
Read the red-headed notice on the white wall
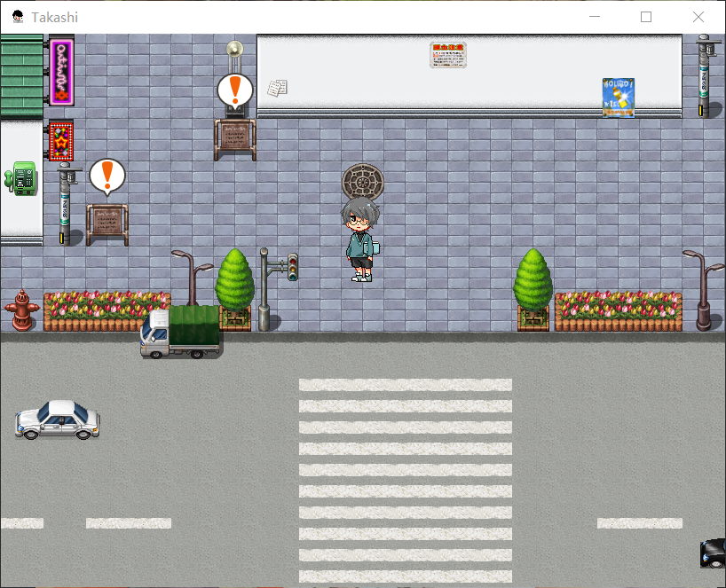pyautogui.click(x=447, y=55)
